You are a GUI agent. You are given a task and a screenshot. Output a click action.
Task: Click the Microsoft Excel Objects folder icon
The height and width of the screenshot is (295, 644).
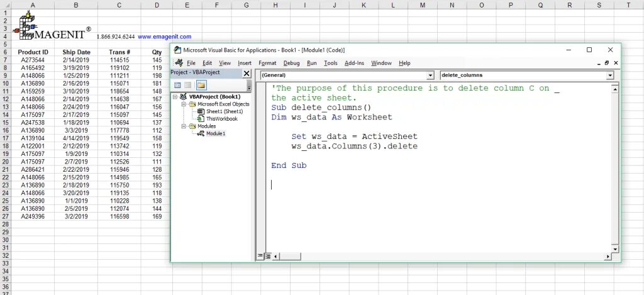click(192, 104)
